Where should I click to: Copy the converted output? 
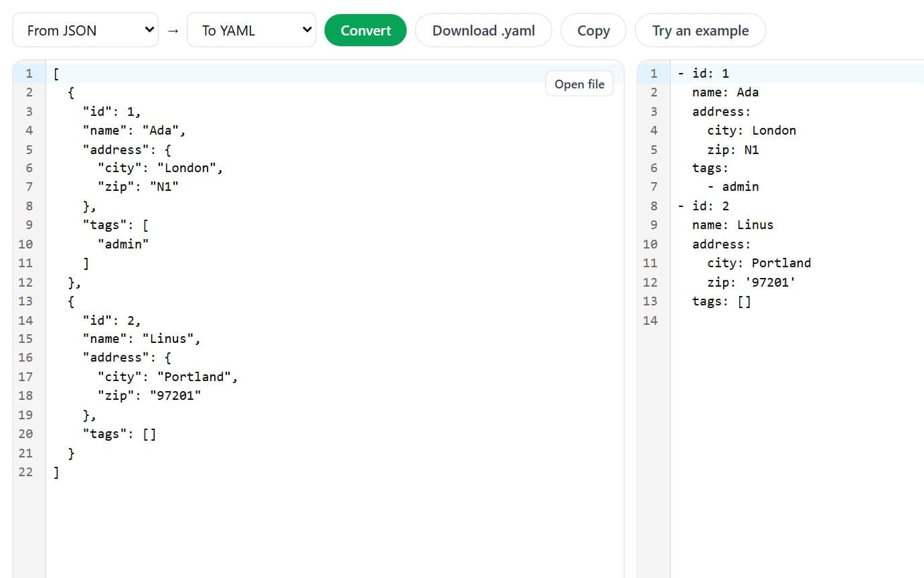click(593, 30)
